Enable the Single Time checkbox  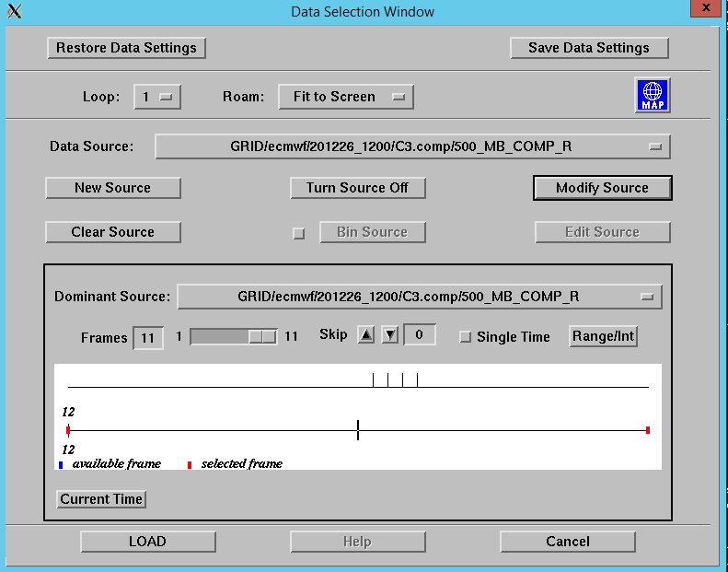point(466,337)
